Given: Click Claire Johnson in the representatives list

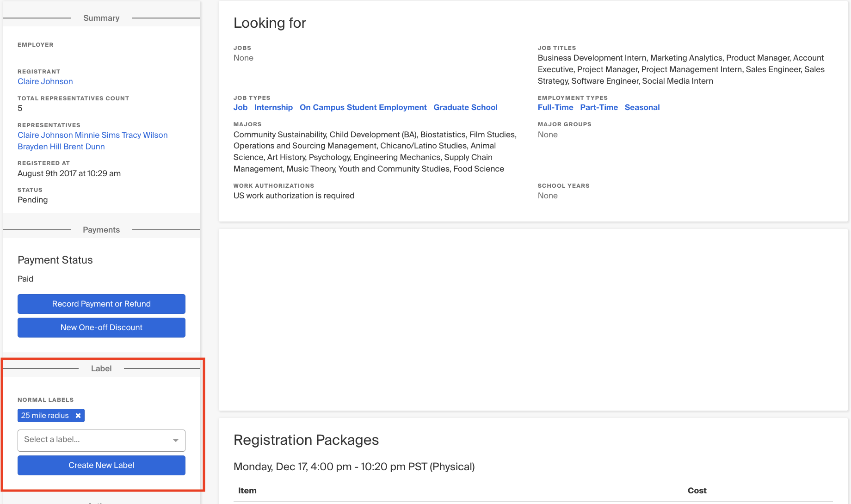Looking at the screenshot, I should click(x=45, y=135).
